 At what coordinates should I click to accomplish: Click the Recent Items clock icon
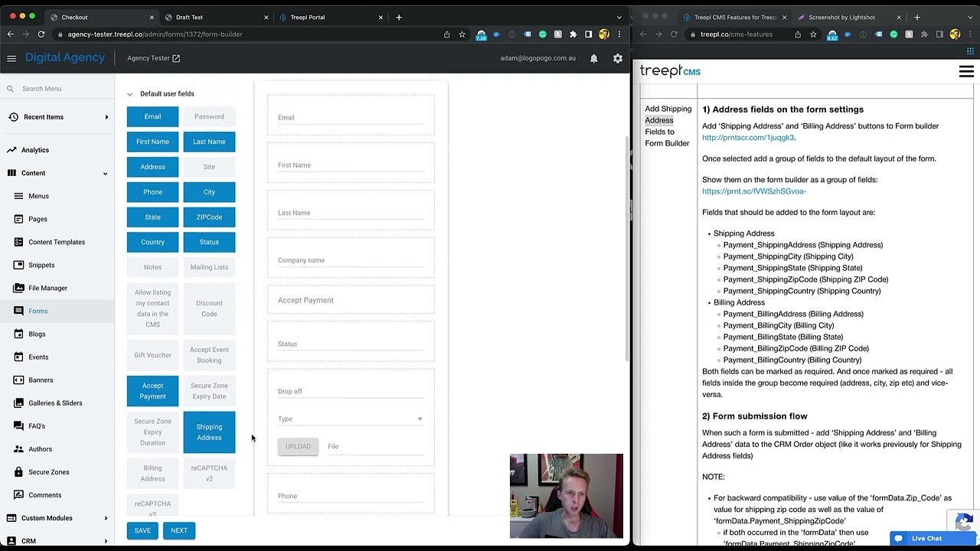pyautogui.click(x=12, y=117)
